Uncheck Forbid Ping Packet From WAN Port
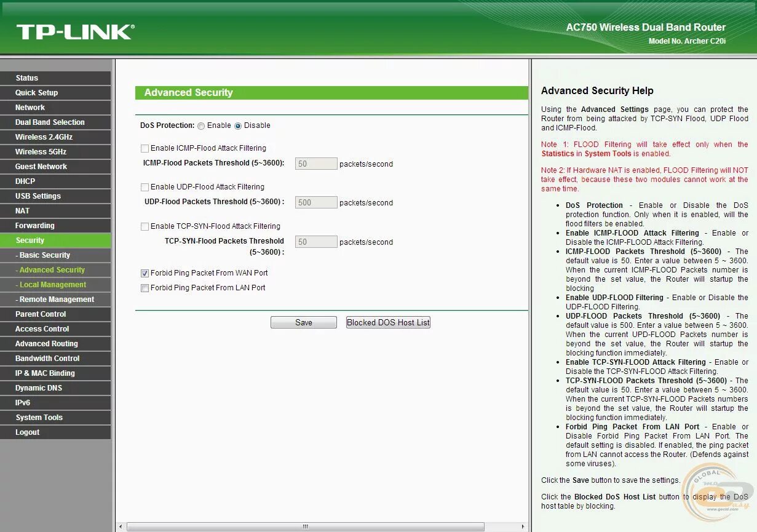 (145, 273)
